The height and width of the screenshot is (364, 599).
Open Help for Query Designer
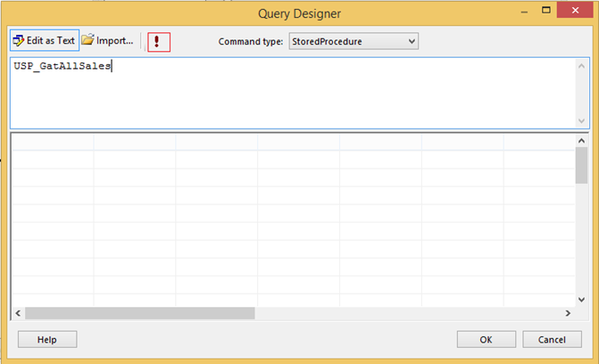tap(47, 339)
